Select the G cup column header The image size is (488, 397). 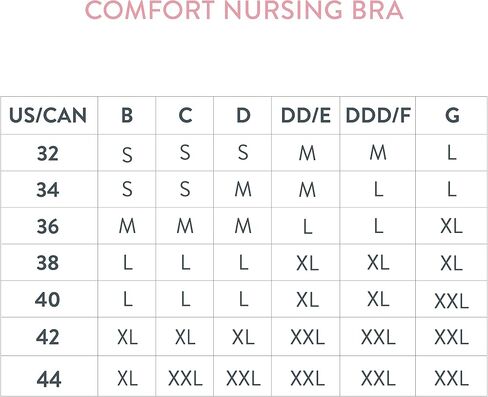[x=452, y=116]
